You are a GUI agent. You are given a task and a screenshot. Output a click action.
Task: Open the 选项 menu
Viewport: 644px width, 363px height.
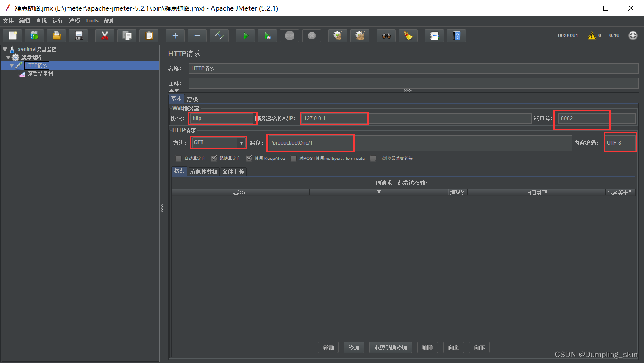(x=74, y=21)
